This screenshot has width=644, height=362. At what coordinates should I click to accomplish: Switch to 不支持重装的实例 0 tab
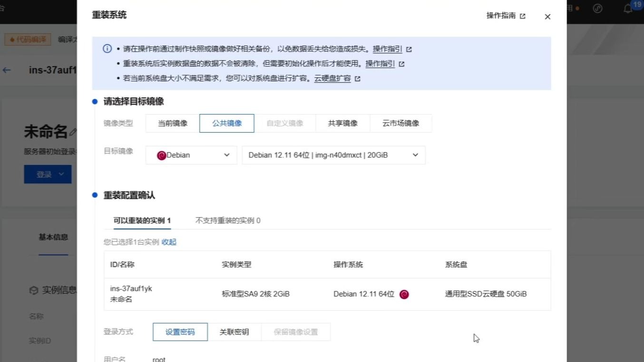(228, 220)
